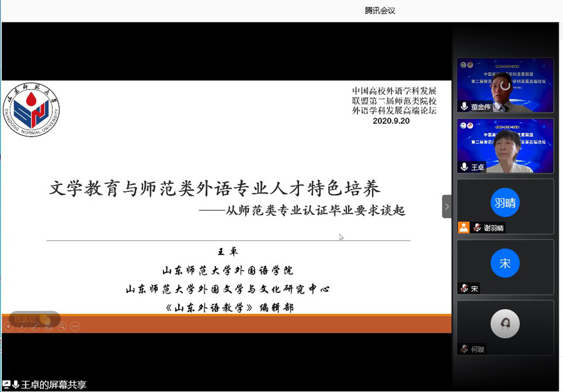Click the microphone icon on 董金伟's video

coord(464,106)
